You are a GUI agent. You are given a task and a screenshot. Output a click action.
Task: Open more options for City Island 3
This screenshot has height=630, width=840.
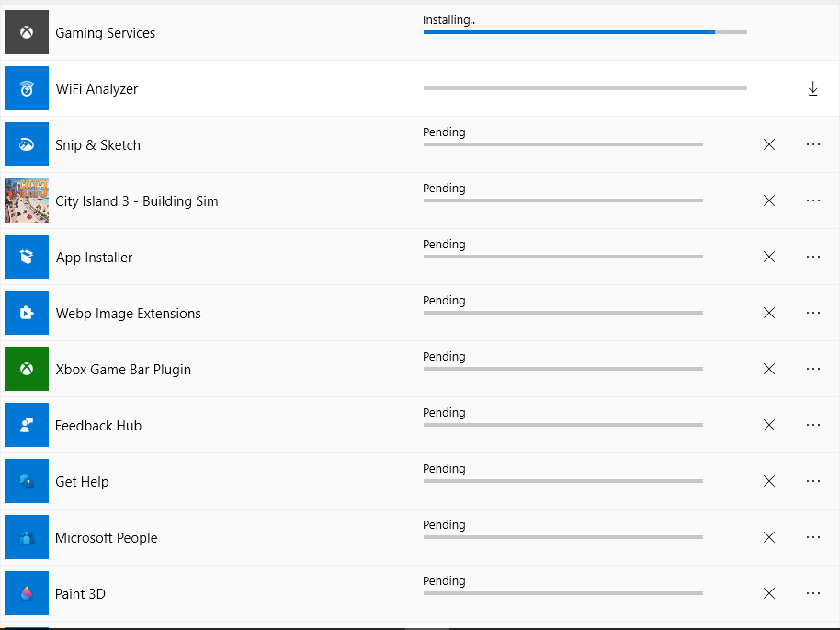813,200
